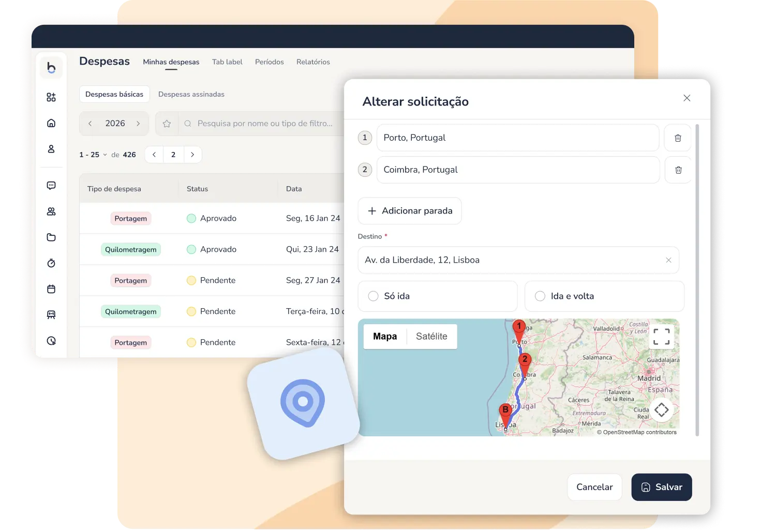This screenshot has width=776, height=532.
Task: Open the chat messages sidebar icon
Action: pos(51,186)
